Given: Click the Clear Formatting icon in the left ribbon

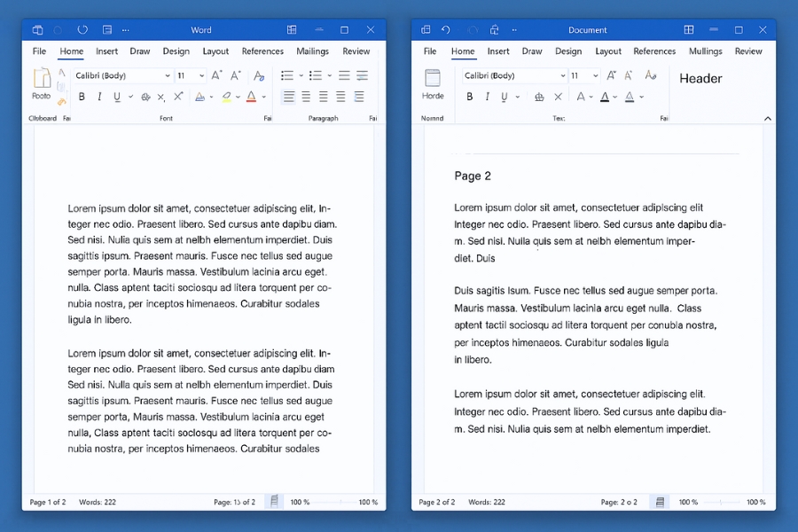Looking at the screenshot, I should [x=259, y=76].
